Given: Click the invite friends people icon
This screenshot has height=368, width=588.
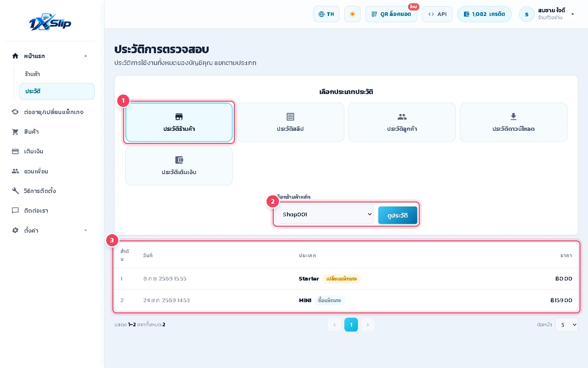Looking at the screenshot, I should click(15, 171).
